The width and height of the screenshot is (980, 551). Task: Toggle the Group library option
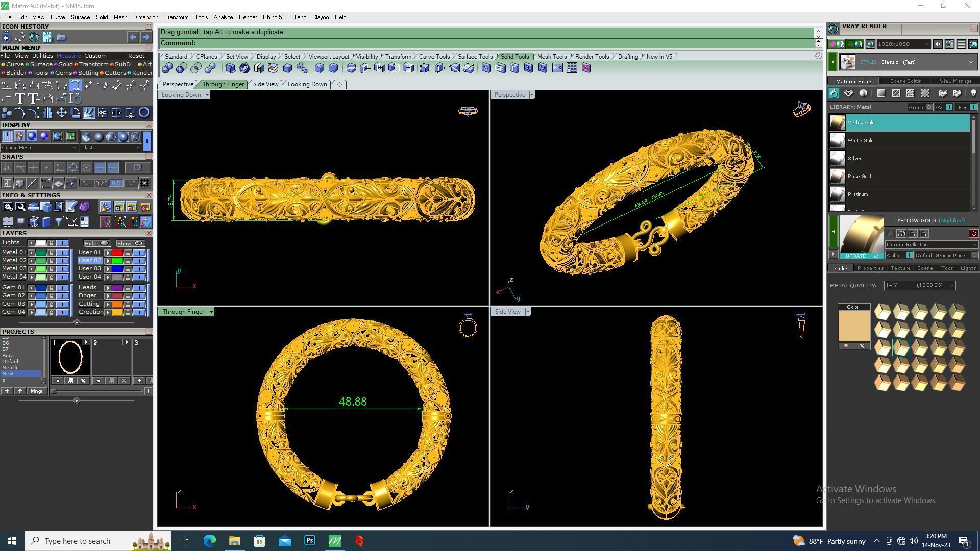(x=920, y=107)
